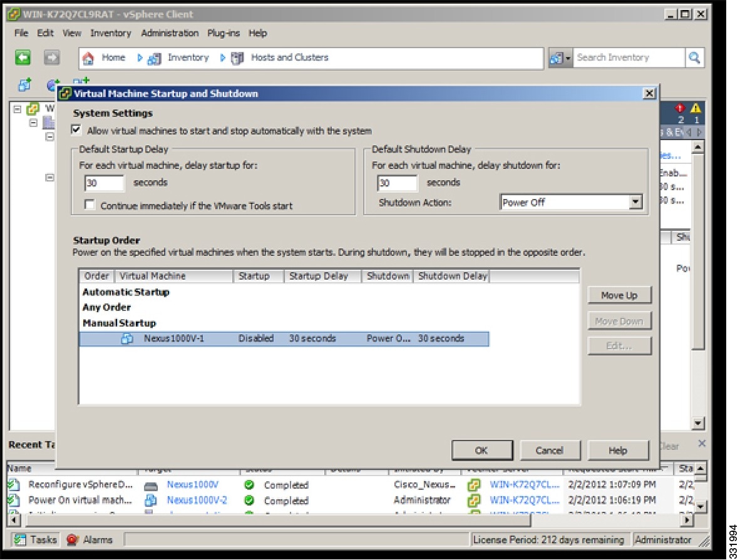Click the default shutdown delay seconds field

(x=397, y=183)
